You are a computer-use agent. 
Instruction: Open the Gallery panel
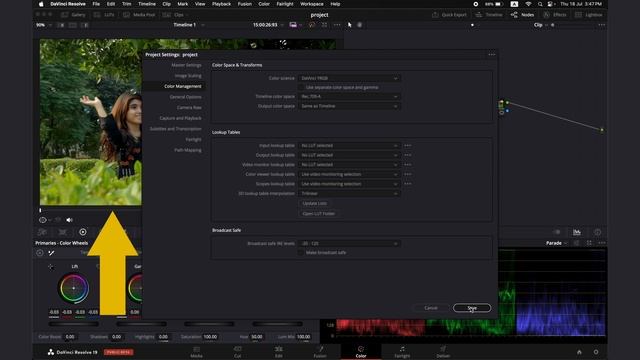tap(73, 15)
